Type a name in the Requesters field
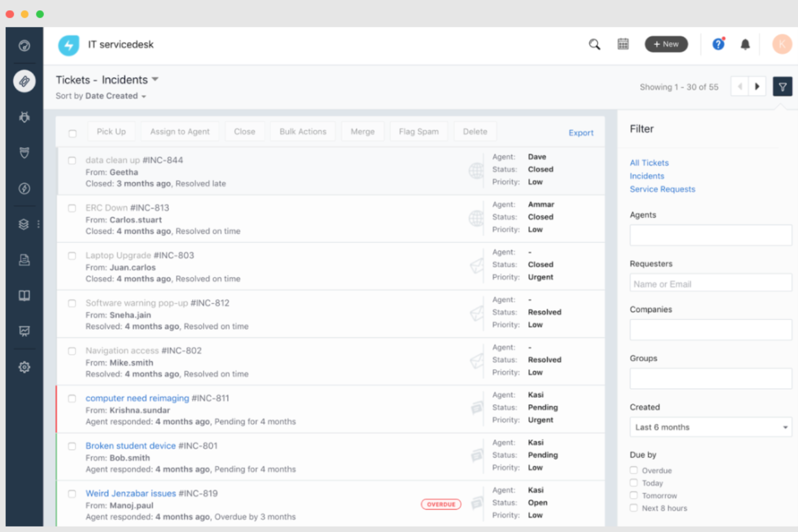Screen dimensions: 798x532 (x=710, y=283)
